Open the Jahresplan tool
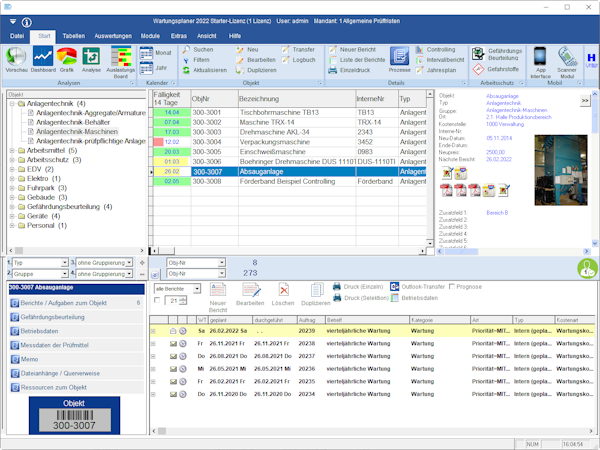600x450 pixels. coord(436,70)
